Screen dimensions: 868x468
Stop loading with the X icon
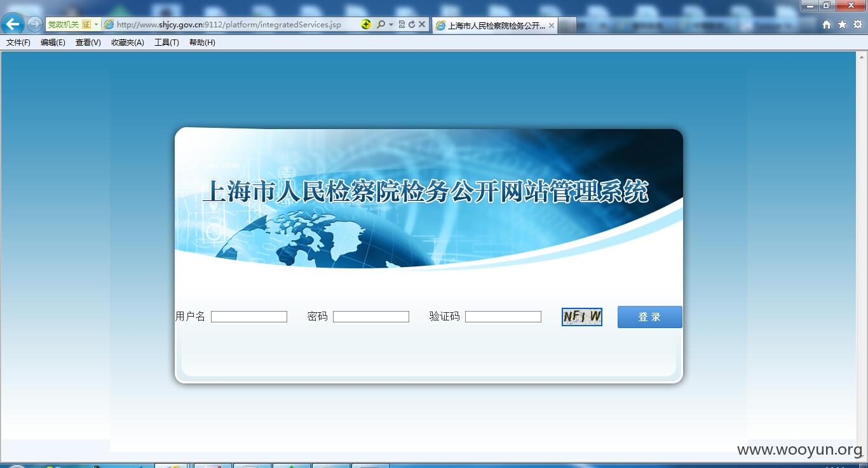click(422, 24)
